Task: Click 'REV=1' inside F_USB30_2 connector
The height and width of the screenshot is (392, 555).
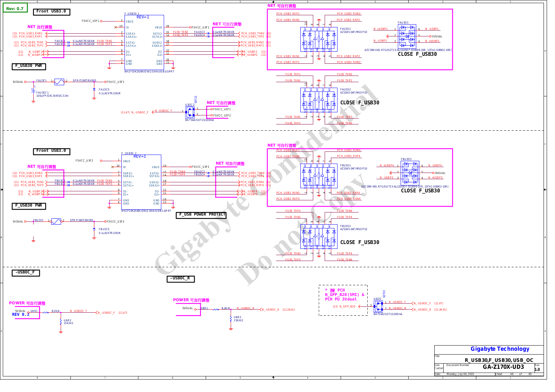Action: 140,157
